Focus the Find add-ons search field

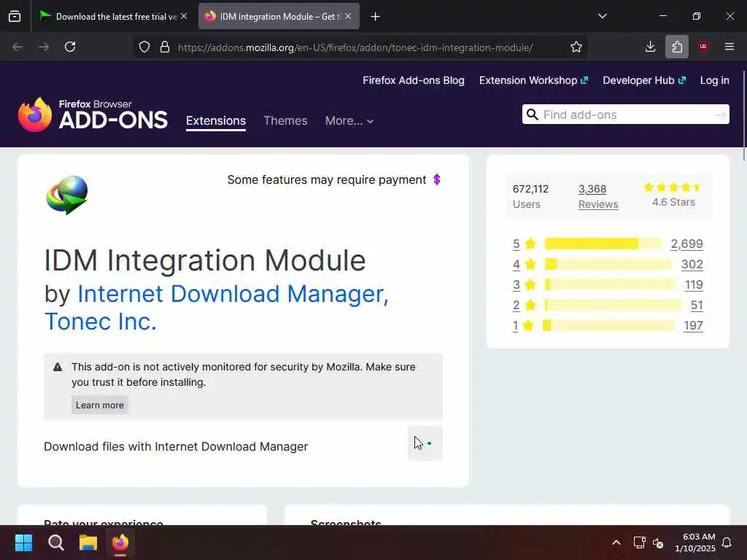point(626,114)
